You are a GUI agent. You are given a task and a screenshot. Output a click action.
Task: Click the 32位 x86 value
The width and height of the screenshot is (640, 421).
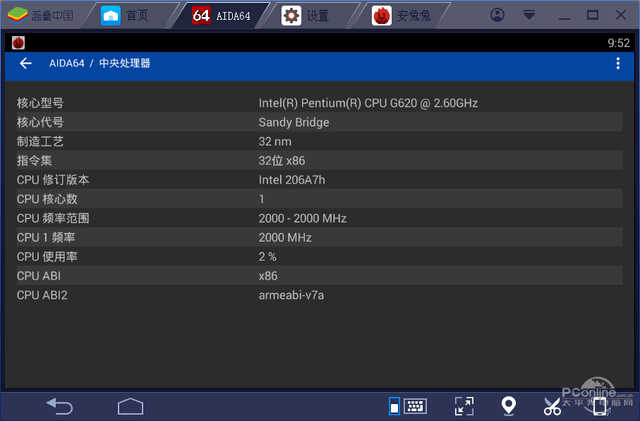point(282,160)
